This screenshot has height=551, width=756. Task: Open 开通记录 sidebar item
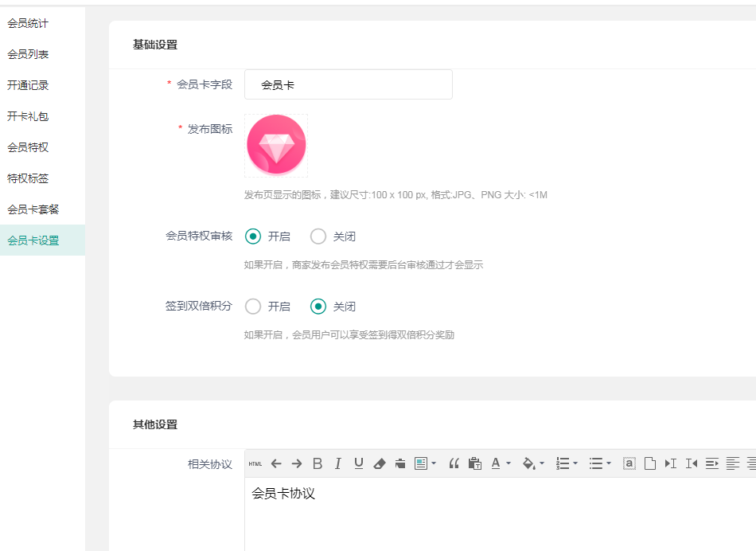point(28,85)
